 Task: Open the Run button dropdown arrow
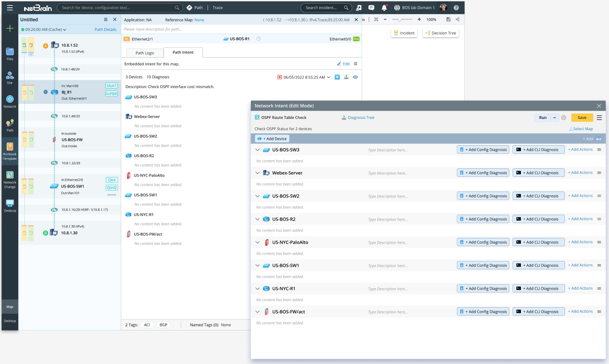(x=554, y=117)
